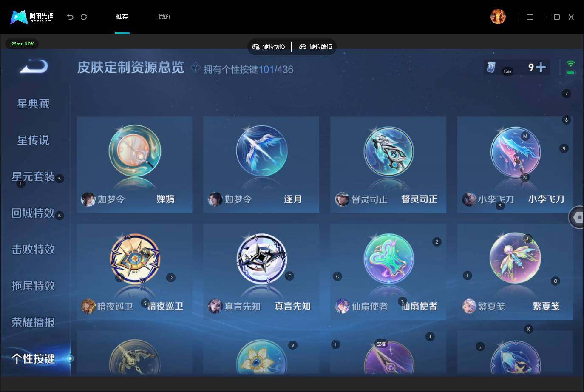
Task: Open the blue crystal icon in bottom row
Action: [x=515, y=358]
